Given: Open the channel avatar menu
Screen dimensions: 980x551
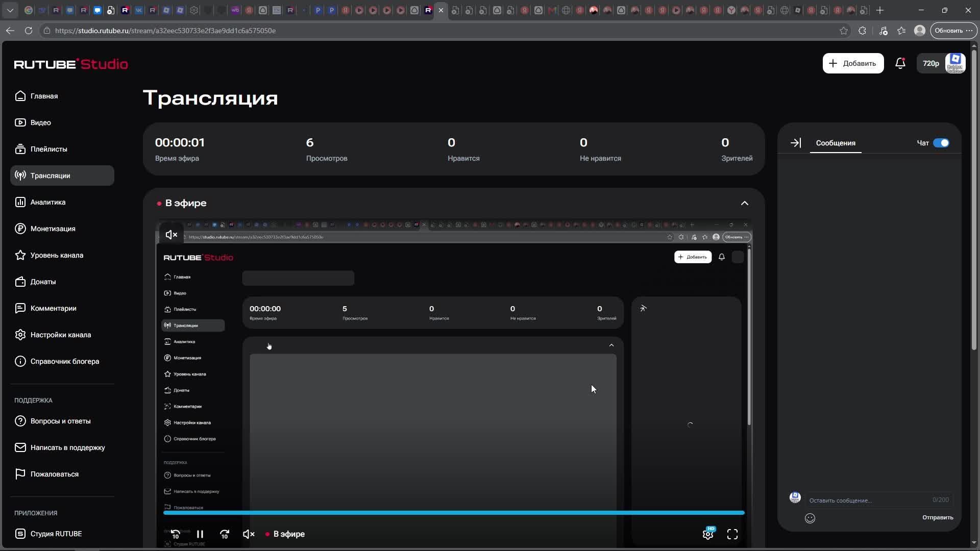Looking at the screenshot, I should click(955, 63).
